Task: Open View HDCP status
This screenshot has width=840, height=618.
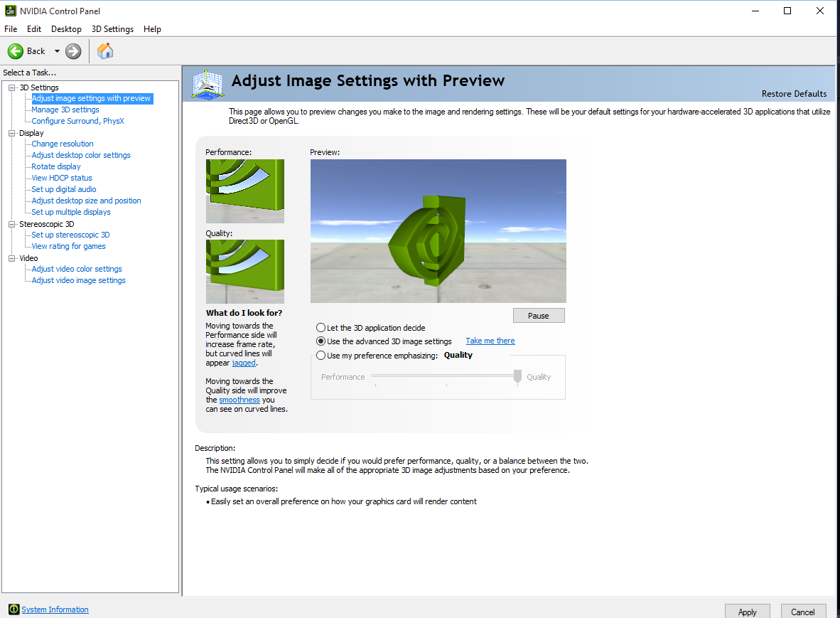Action: 62,178
